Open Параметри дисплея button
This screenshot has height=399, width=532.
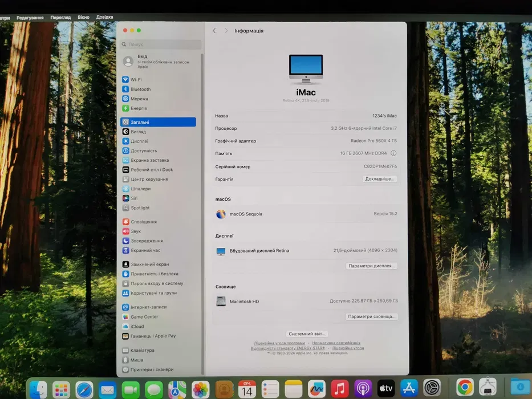(371, 266)
